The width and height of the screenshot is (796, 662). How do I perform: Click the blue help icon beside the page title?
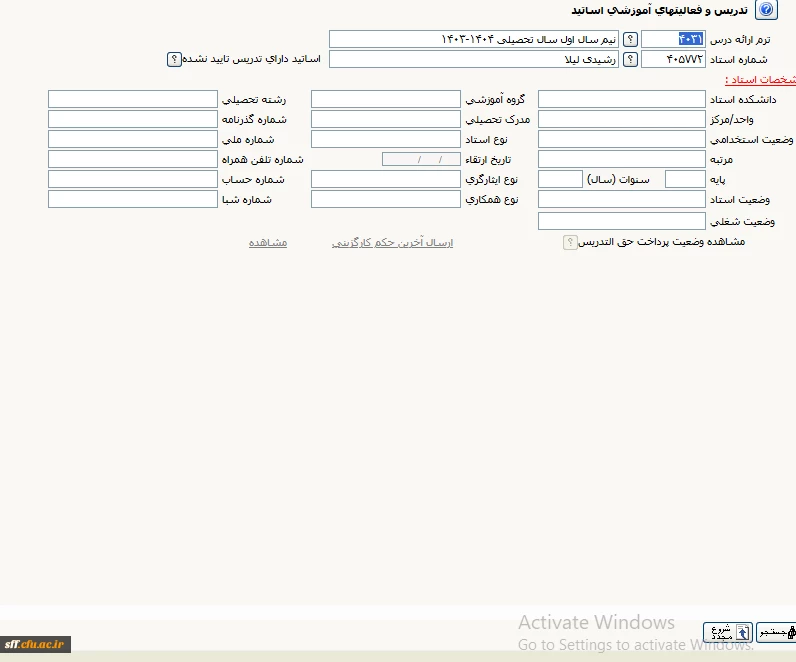[766, 11]
